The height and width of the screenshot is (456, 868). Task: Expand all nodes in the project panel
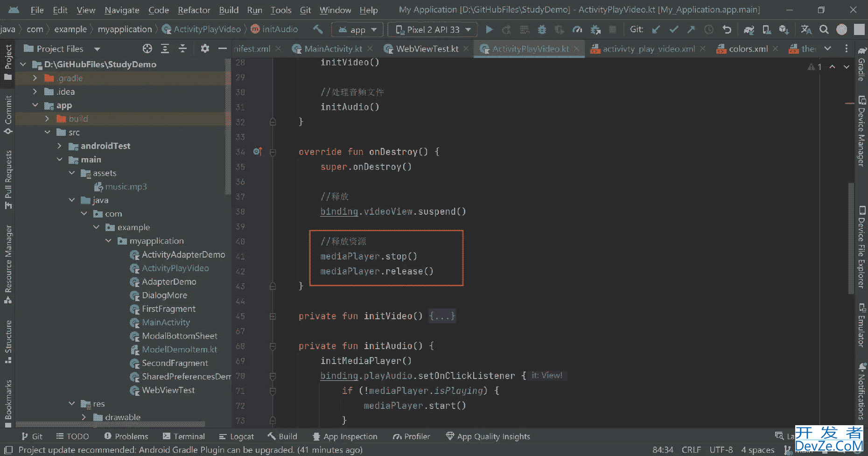(165, 49)
